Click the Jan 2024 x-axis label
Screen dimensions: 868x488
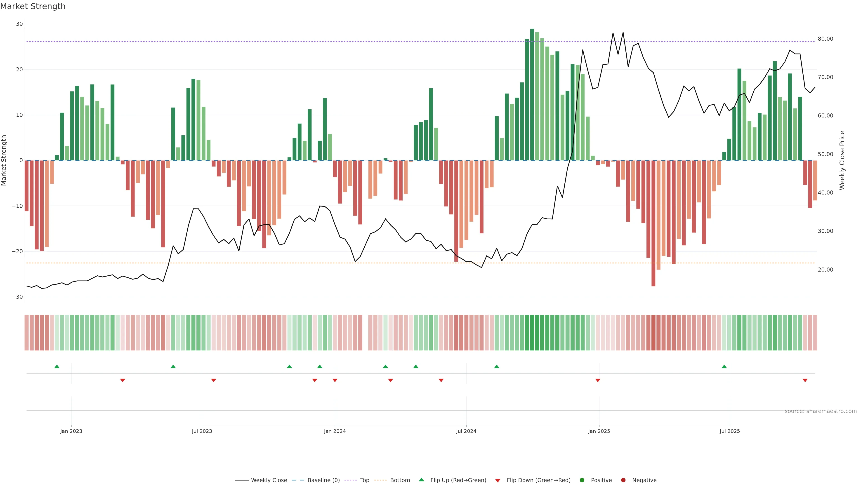point(335,431)
